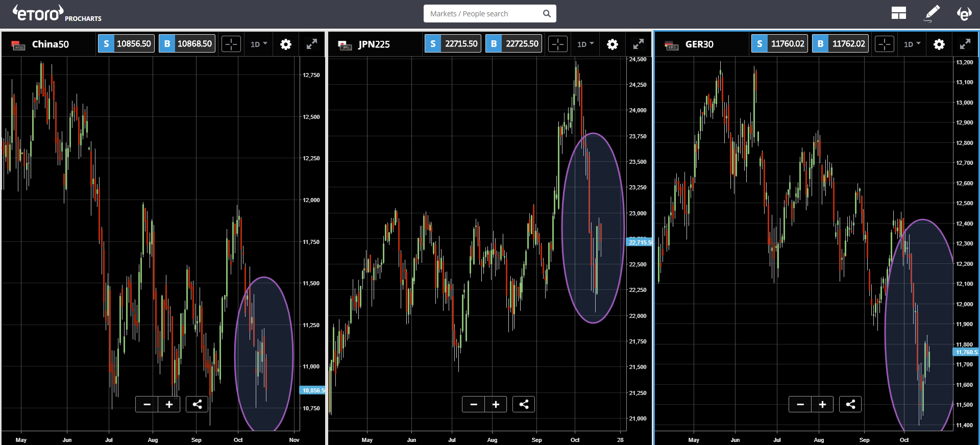Zoom out the JPN225 chart
980x445 pixels.
(474, 404)
